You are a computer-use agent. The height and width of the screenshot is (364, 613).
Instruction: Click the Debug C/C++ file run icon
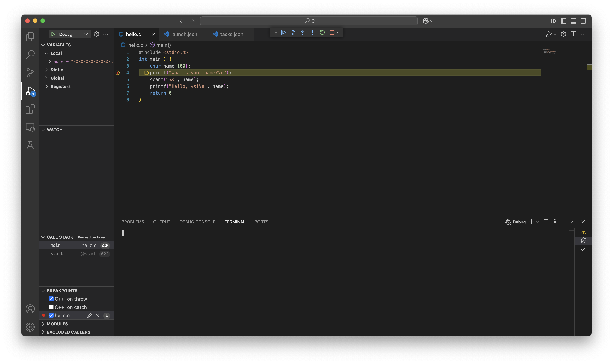click(x=549, y=34)
